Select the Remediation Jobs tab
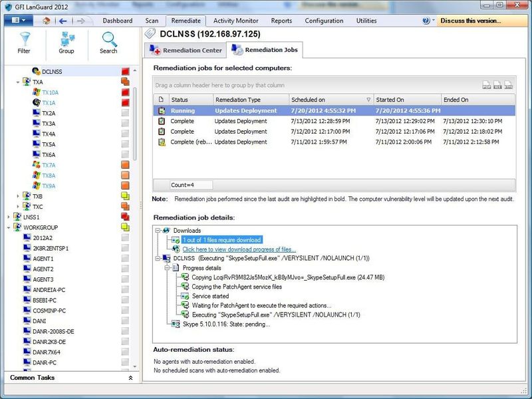Image resolution: width=532 pixels, height=399 pixels. [265, 50]
